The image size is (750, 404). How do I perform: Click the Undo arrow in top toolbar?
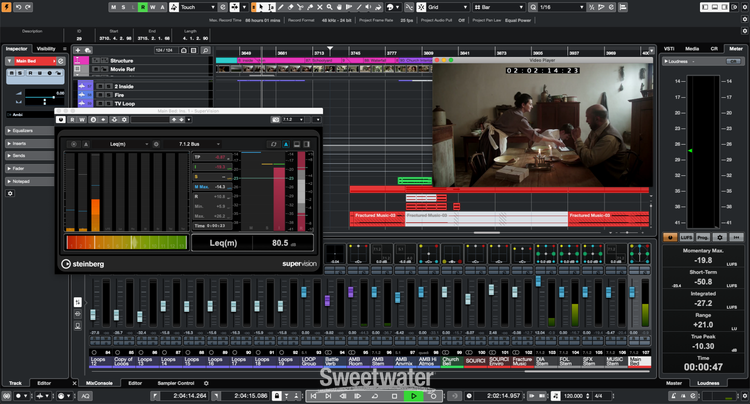(x=18, y=7)
